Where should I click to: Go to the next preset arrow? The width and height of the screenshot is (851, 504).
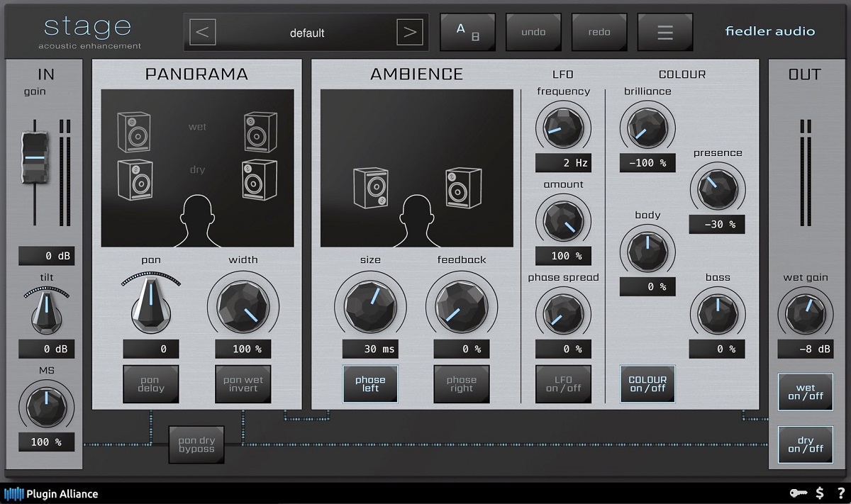[x=409, y=33]
